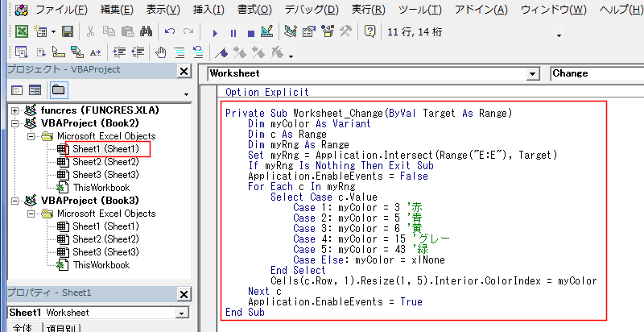This screenshot has height=332, width=644.
Task: Click the Parameter Info icon
Action: click(x=77, y=52)
